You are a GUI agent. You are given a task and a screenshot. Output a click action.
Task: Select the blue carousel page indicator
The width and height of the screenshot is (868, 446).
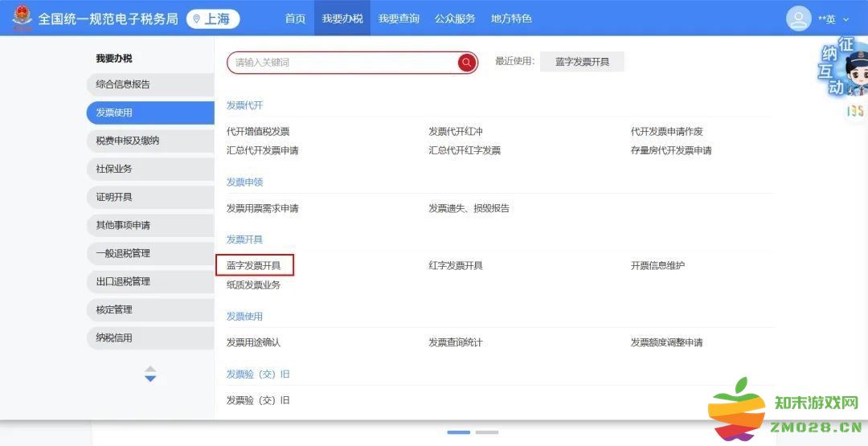(459, 432)
